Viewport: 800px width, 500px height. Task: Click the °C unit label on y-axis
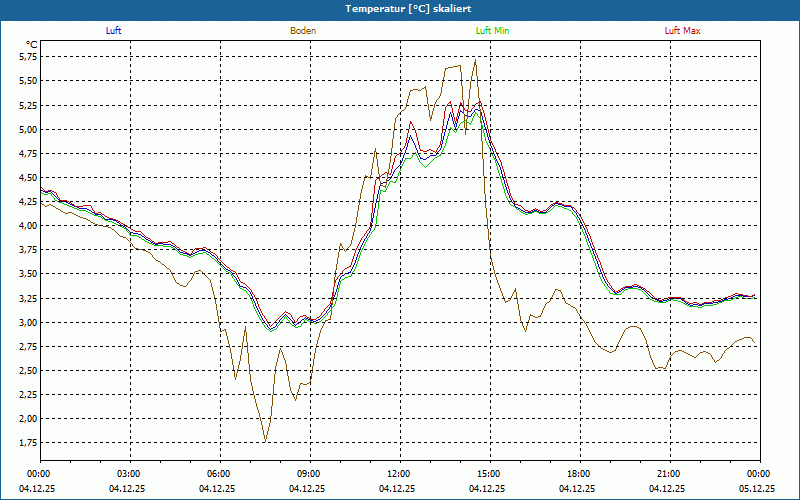pyautogui.click(x=32, y=44)
